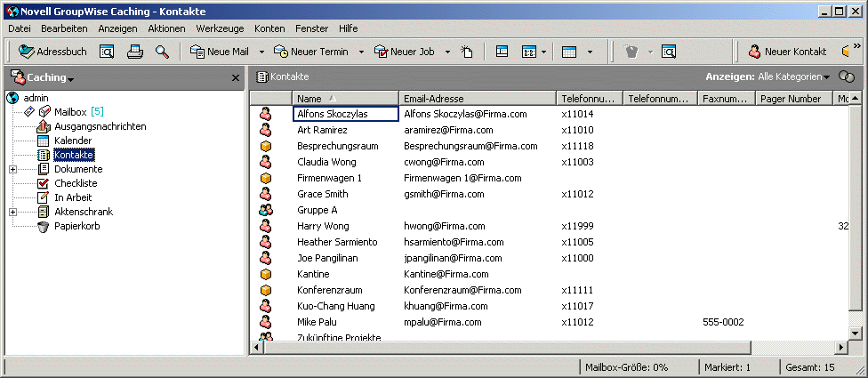Select contact Joe Pangilinan
The width and height of the screenshot is (868, 378).
(x=327, y=258)
